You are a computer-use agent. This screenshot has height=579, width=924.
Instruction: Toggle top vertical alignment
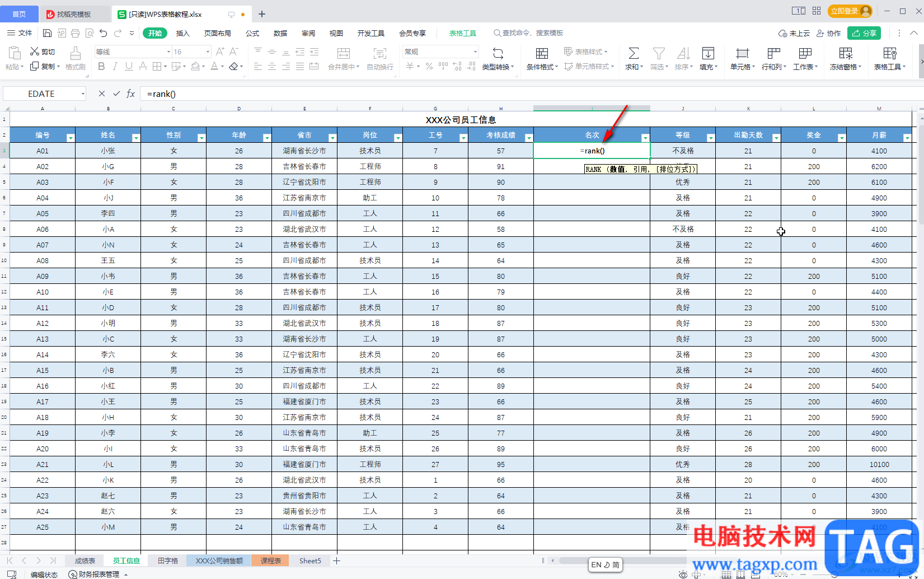pos(258,51)
